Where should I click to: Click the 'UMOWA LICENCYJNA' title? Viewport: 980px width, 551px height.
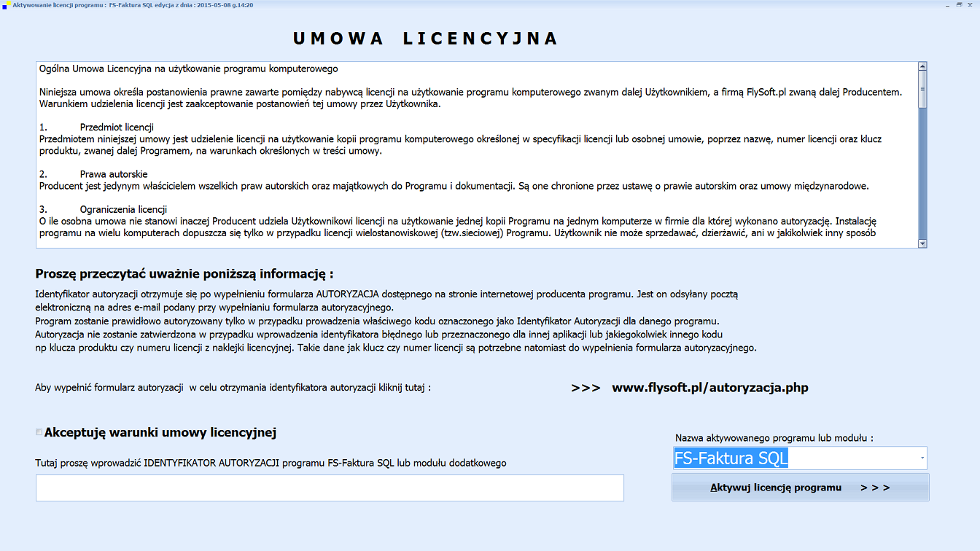point(426,39)
